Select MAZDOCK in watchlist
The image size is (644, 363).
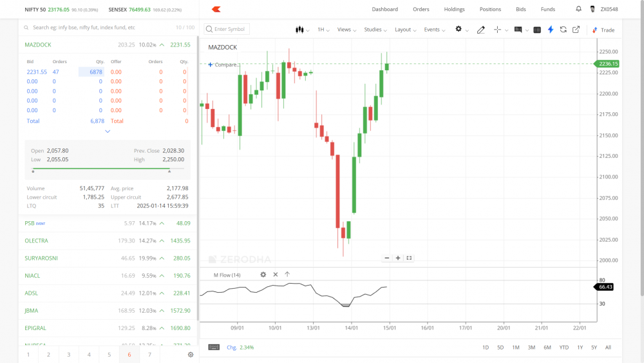[x=108, y=44]
